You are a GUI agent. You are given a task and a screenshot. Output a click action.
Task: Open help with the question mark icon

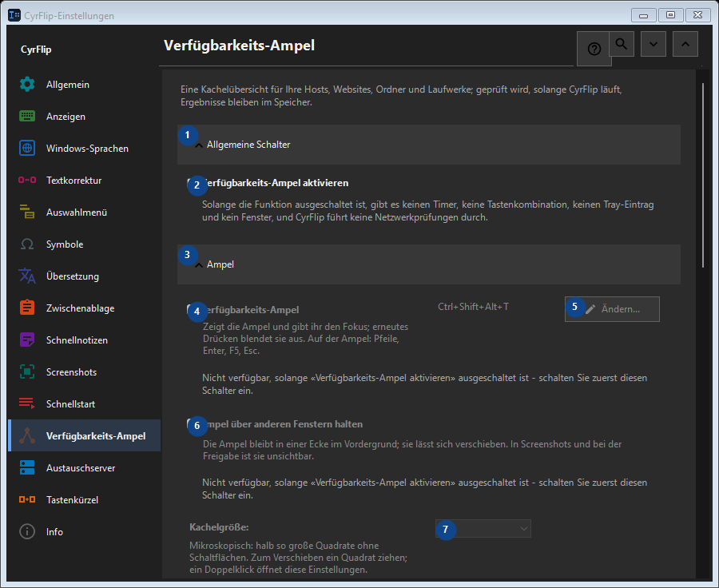pyautogui.click(x=594, y=49)
